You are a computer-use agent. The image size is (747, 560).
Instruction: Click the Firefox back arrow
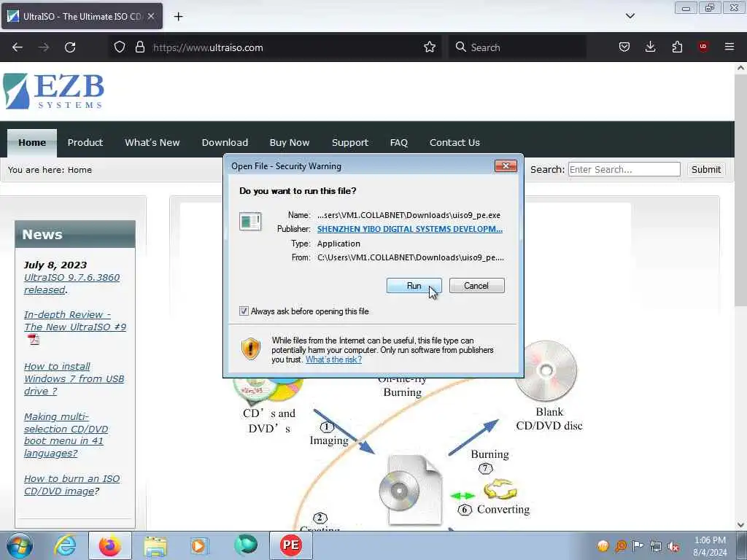[x=18, y=47]
